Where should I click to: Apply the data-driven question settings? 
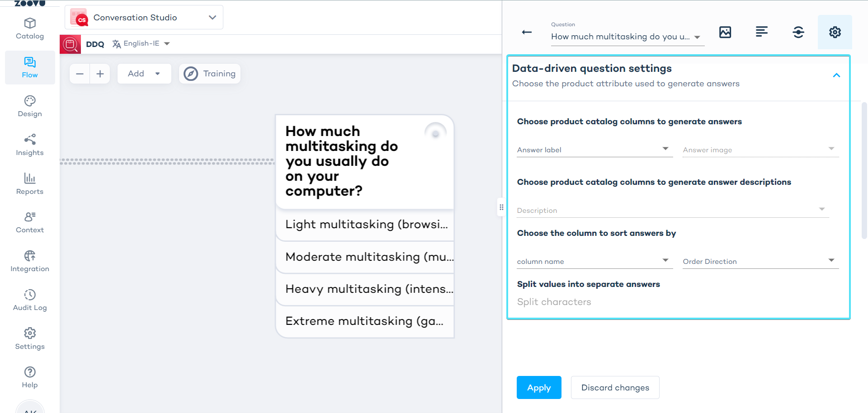coord(538,387)
